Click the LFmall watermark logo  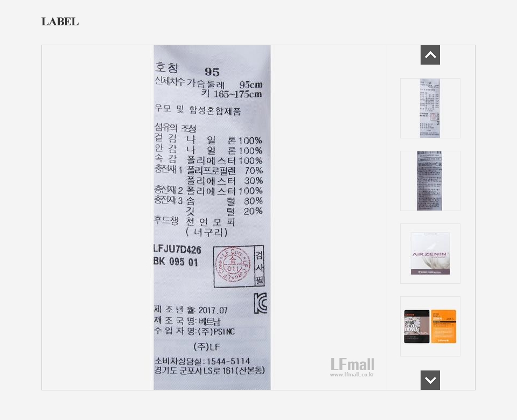point(352,365)
